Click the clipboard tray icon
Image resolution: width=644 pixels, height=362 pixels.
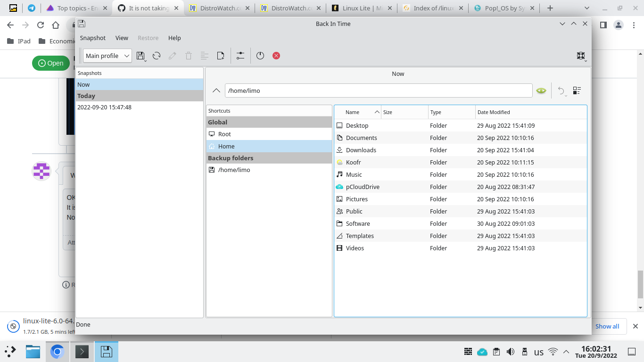pos(496,352)
